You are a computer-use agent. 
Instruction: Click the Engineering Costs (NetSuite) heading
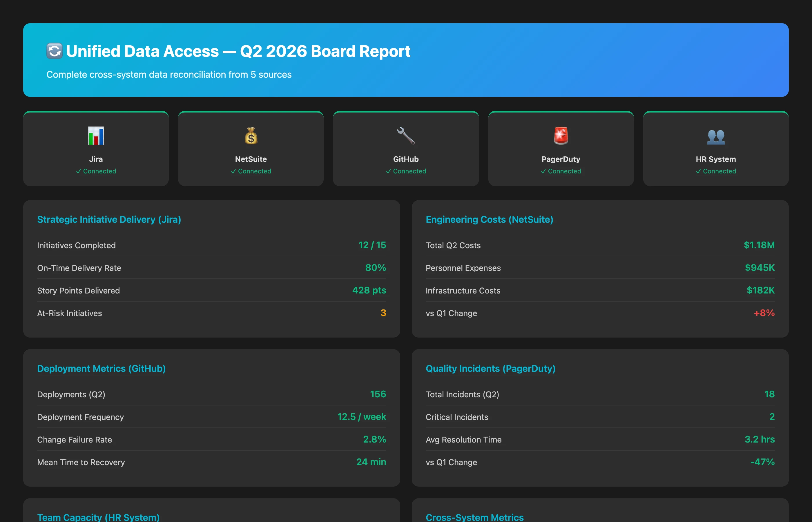(489, 219)
